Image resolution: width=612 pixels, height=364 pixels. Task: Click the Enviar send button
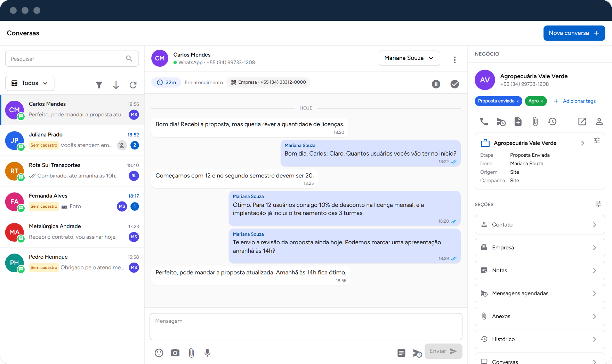click(443, 351)
